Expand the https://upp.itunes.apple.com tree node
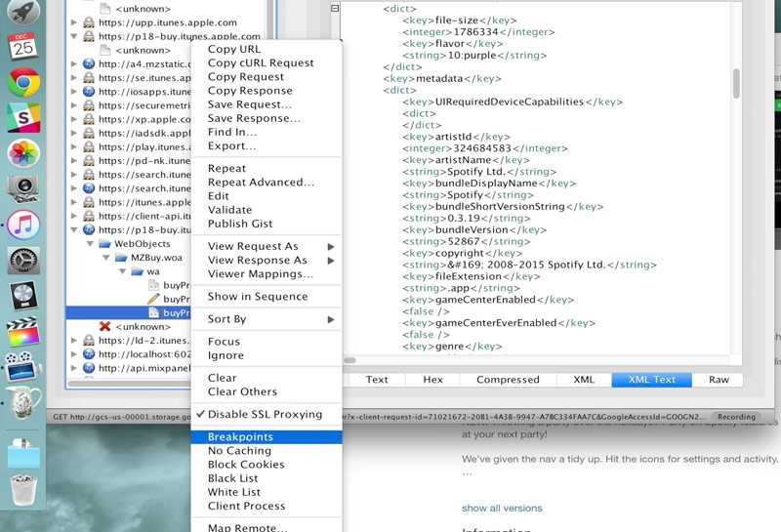The width and height of the screenshot is (781, 532). click(74, 22)
